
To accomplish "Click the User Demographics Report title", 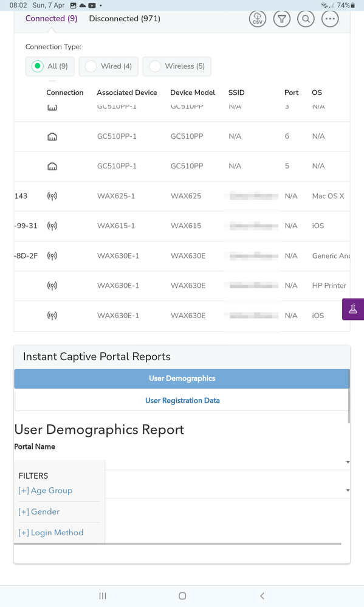I will [x=99, y=429].
